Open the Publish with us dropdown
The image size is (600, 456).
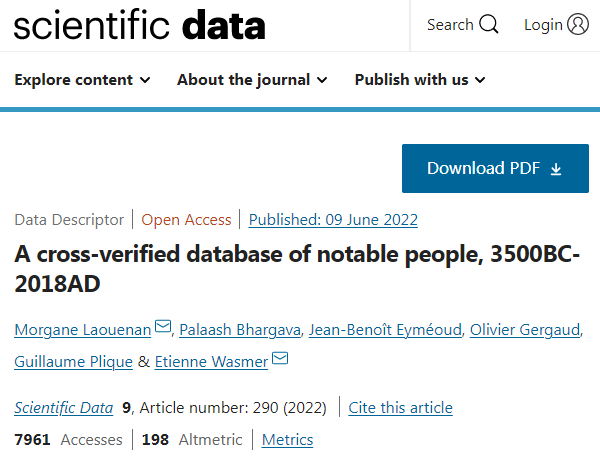420,80
